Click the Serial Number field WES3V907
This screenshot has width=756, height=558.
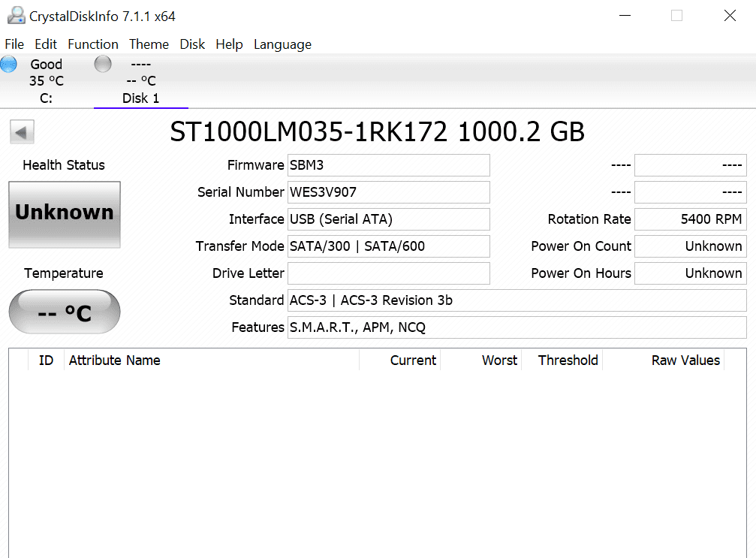tap(389, 192)
